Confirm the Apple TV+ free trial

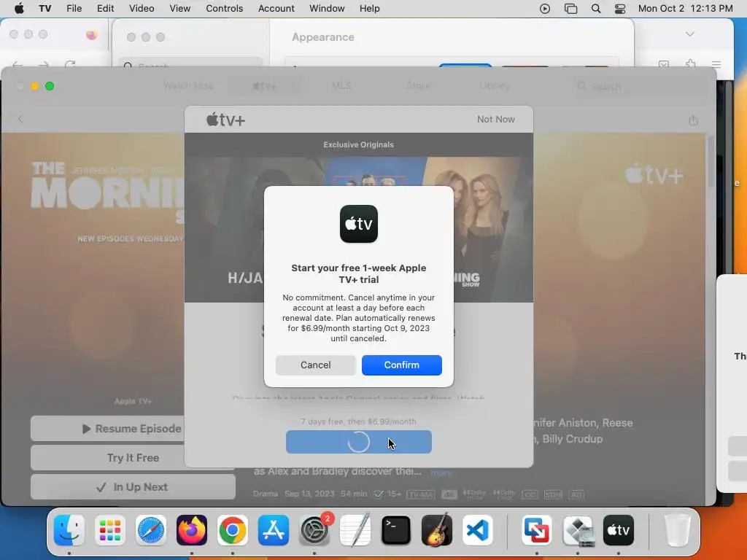(402, 365)
